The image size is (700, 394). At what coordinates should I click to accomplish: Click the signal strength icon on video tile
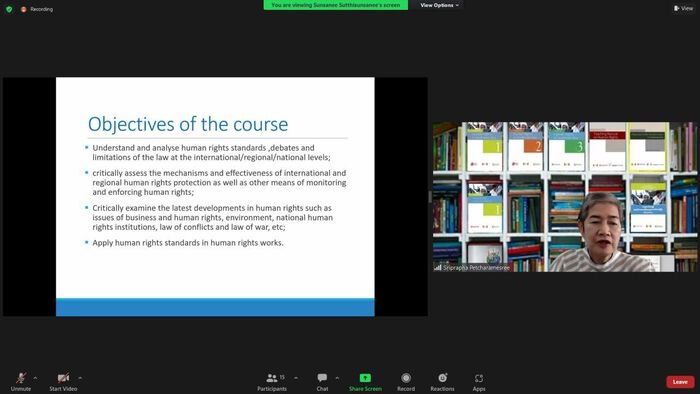438,267
